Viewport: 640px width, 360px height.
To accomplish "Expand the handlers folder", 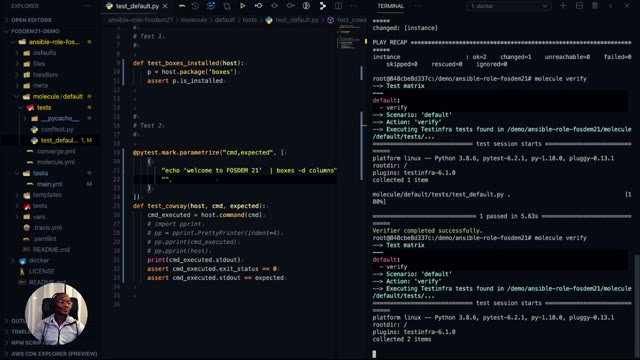I will point(49,75).
